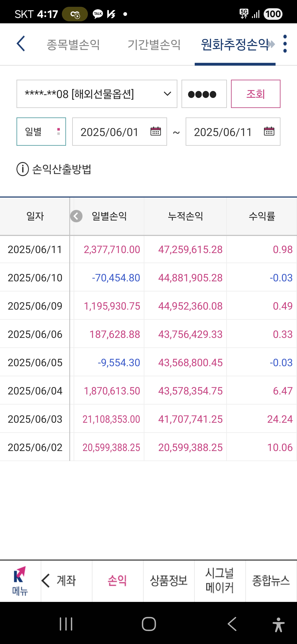297x644 pixels.
Task: Select the 원화추정손익 tab
Action: pyautogui.click(x=235, y=45)
